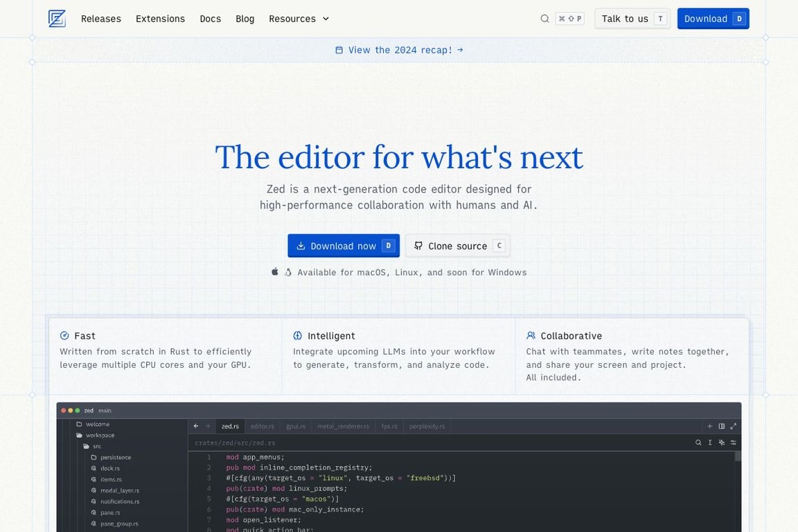Switch to the fps.rs tab
Screen dimensions: 798x532
pyautogui.click(x=389, y=426)
